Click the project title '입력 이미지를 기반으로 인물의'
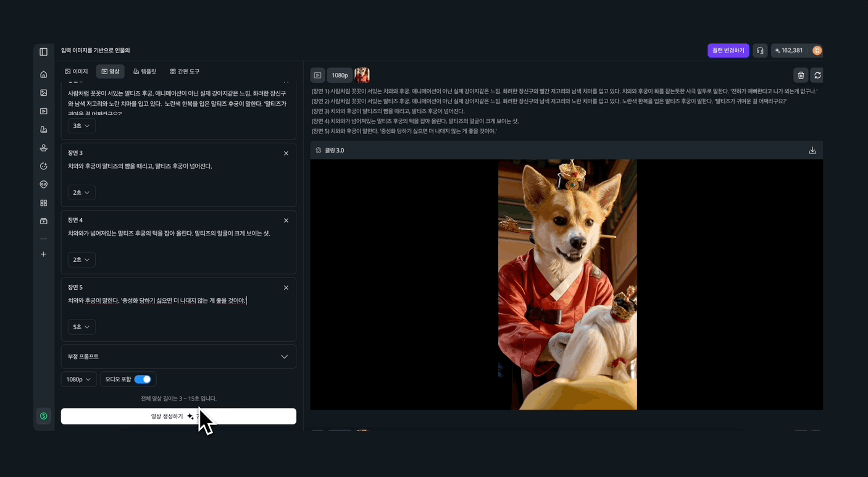 click(x=95, y=51)
